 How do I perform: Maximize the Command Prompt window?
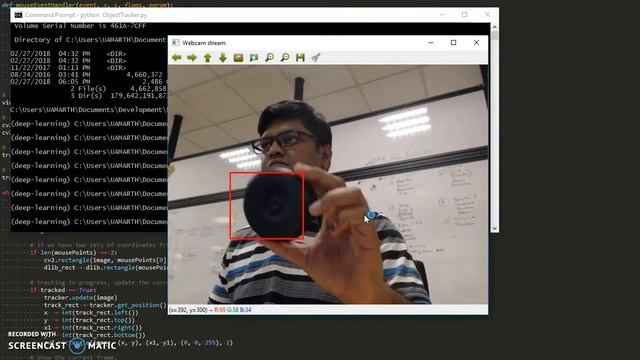(464, 15)
